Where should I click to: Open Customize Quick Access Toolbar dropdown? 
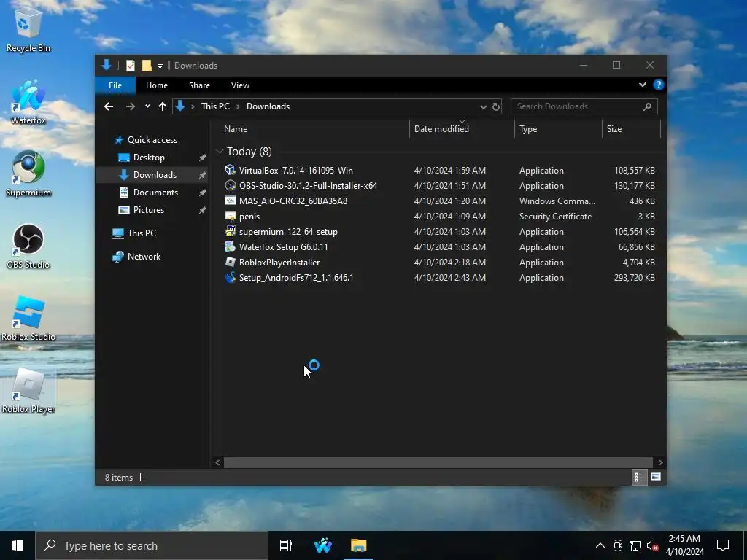point(160,66)
